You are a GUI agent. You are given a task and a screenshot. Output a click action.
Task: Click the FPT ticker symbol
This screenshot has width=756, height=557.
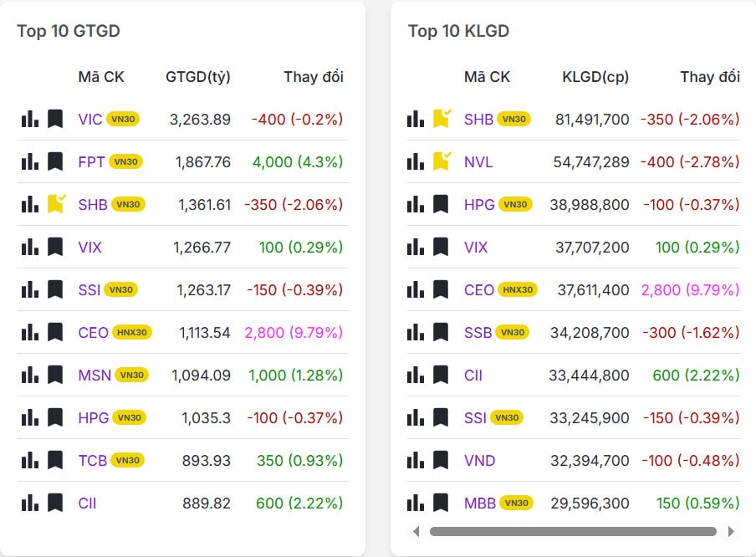(x=91, y=161)
